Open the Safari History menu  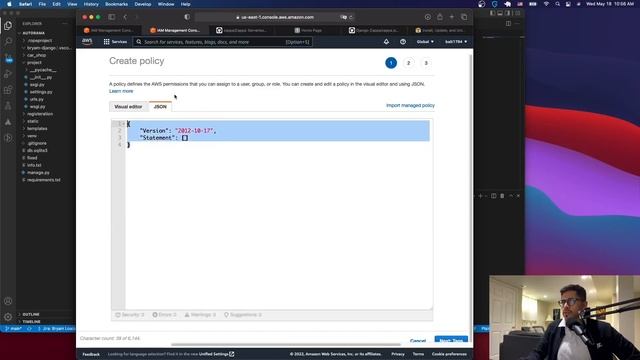tap(91, 4)
